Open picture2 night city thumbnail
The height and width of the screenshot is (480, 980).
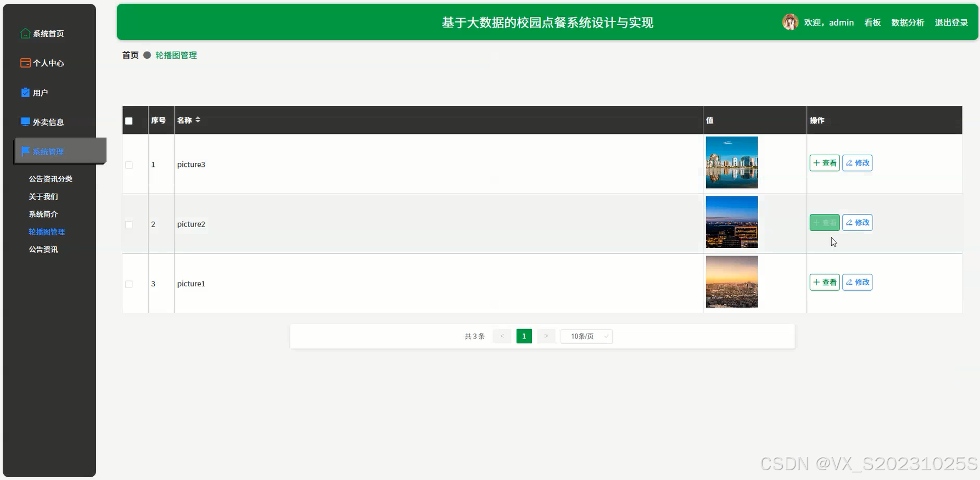coord(732,222)
